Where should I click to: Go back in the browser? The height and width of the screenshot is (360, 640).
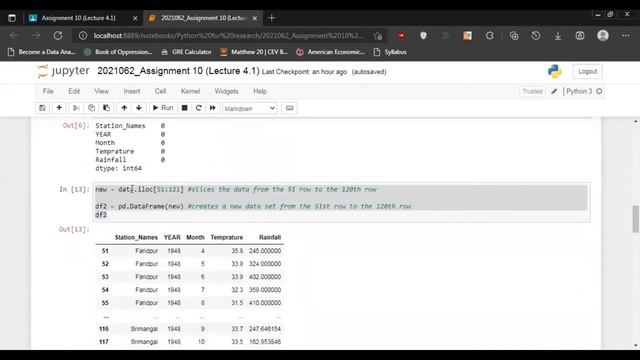click(14, 36)
